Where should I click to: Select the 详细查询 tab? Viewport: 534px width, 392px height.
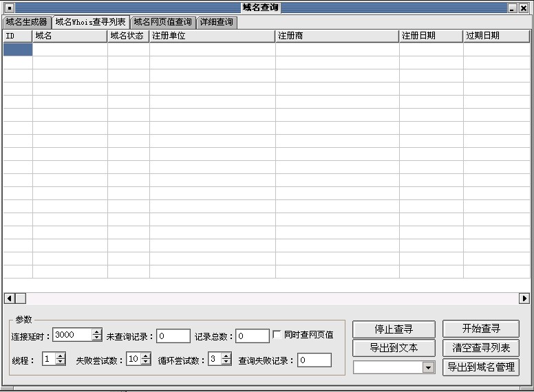click(x=217, y=22)
